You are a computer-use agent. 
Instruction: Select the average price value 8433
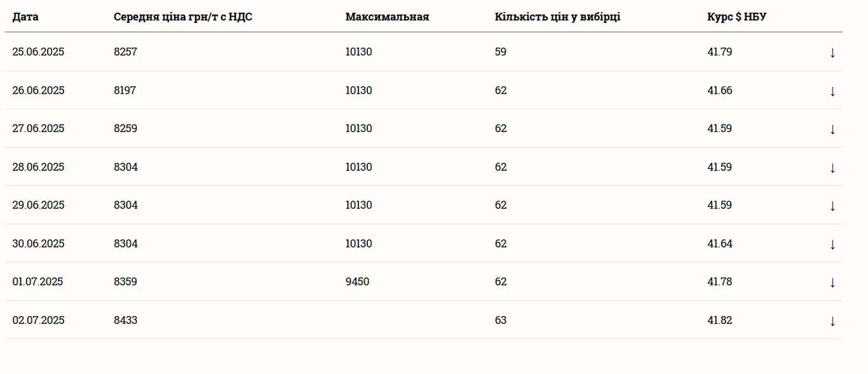(126, 320)
